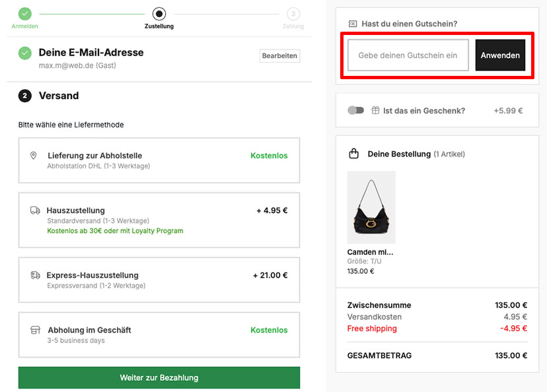
Task: Click the coupon icon beside Gutschein heading
Action: pos(353,24)
